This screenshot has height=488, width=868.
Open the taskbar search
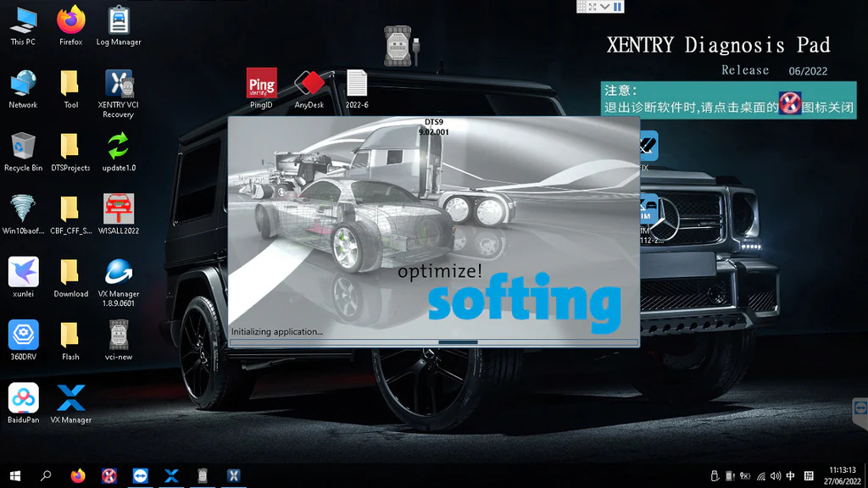click(x=46, y=476)
